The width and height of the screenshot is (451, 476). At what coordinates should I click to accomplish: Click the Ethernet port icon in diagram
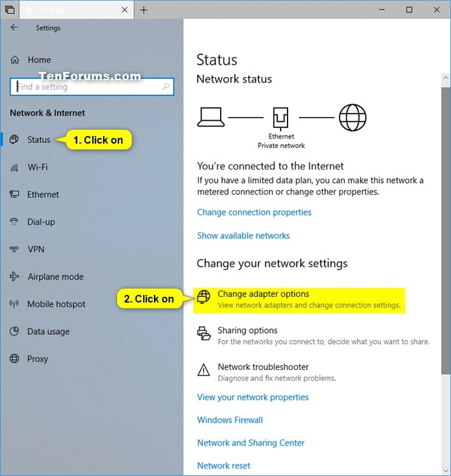click(281, 118)
